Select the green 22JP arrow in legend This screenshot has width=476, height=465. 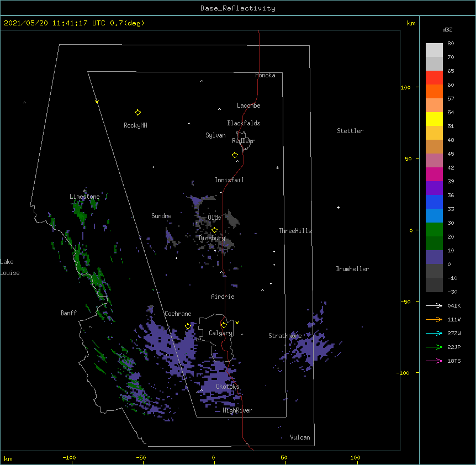click(x=434, y=347)
